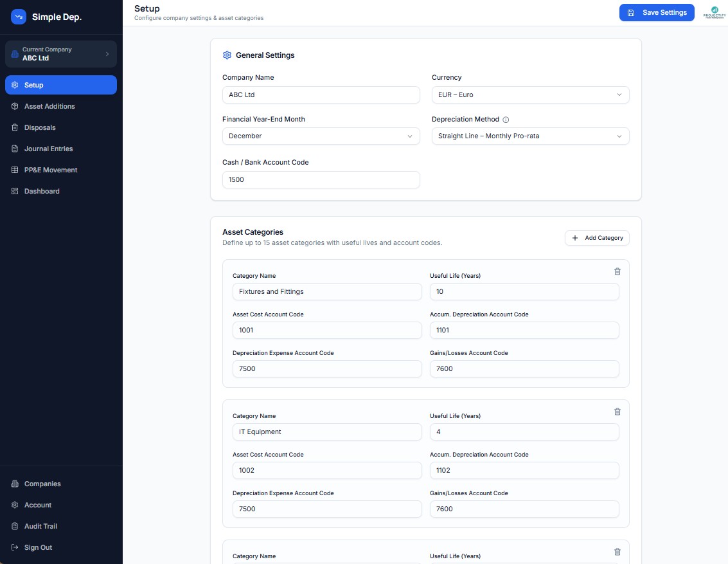Click the IT Equipment category trash icon
The height and width of the screenshot is (564, 728).
coord(617,412)
